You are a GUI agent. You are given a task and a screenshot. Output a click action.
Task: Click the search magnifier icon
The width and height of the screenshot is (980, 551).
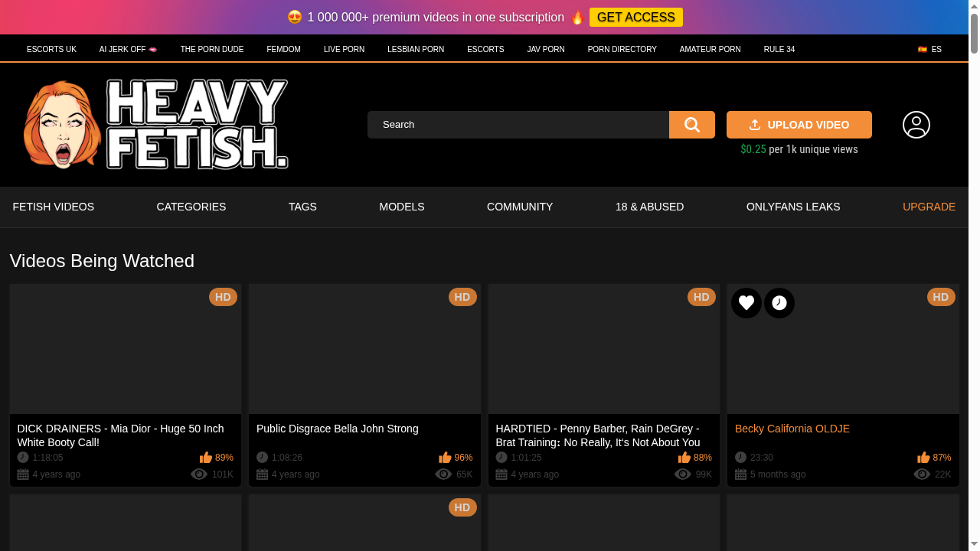tap(691, 124)
